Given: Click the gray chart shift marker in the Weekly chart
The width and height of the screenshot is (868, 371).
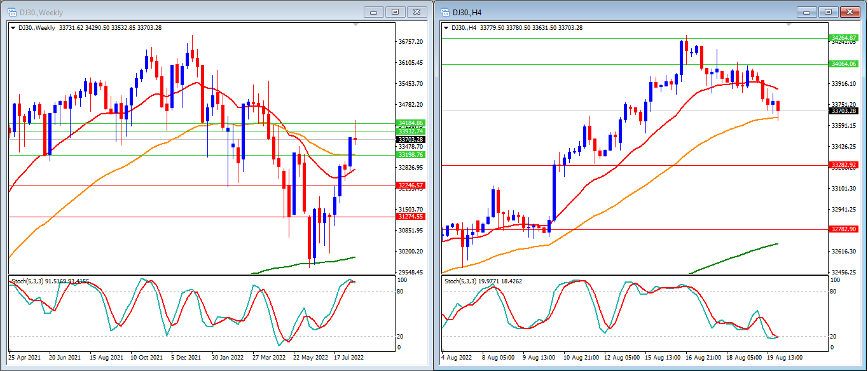Looking at the screenshot, I should (x=356, y=24).
